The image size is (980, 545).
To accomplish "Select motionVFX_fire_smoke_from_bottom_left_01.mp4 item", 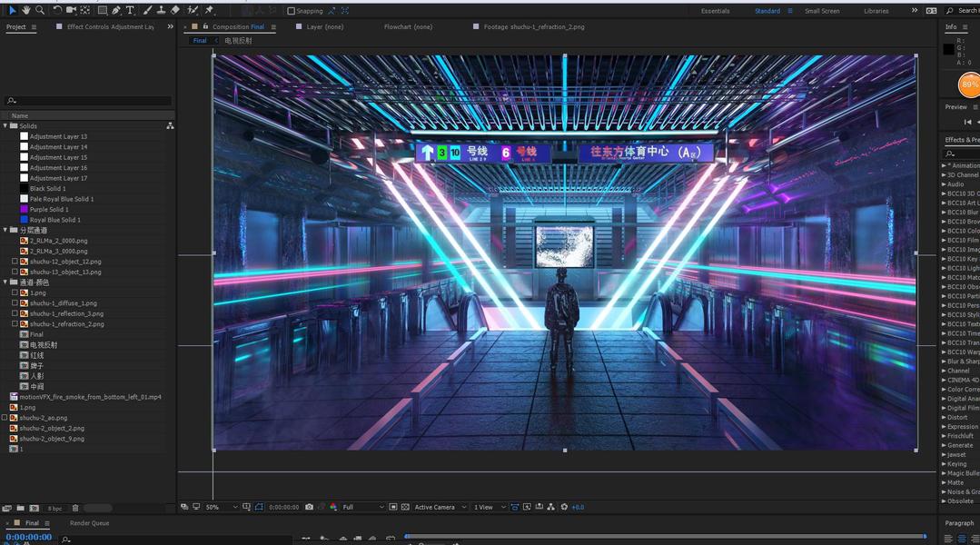I will coord(90,397).
